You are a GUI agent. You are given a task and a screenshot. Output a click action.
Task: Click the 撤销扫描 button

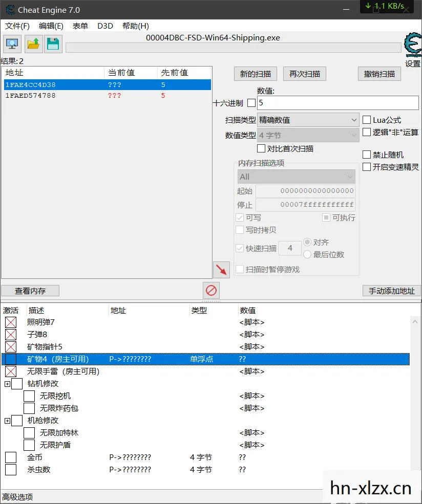point(379,74)
